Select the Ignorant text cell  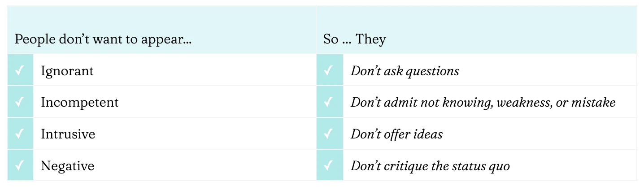67,71
